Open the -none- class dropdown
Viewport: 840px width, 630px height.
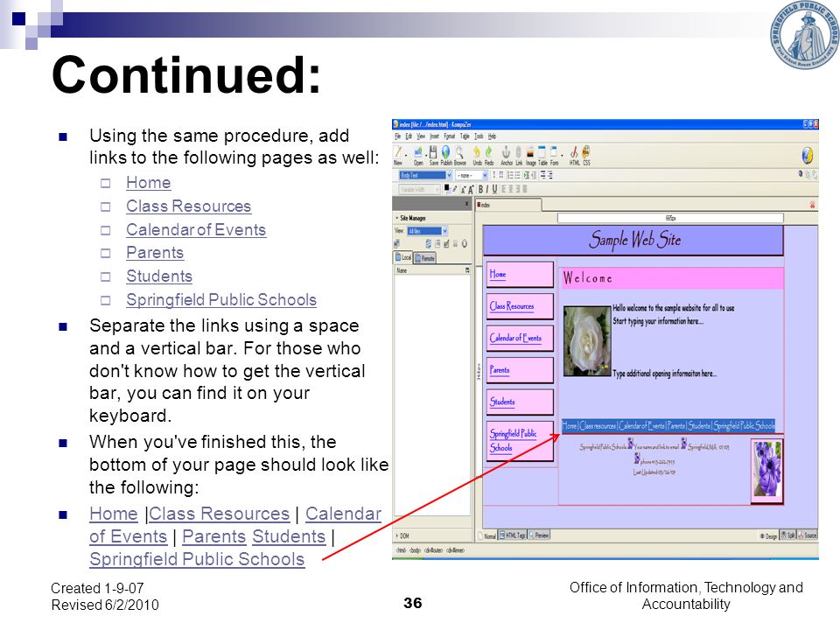472,175
